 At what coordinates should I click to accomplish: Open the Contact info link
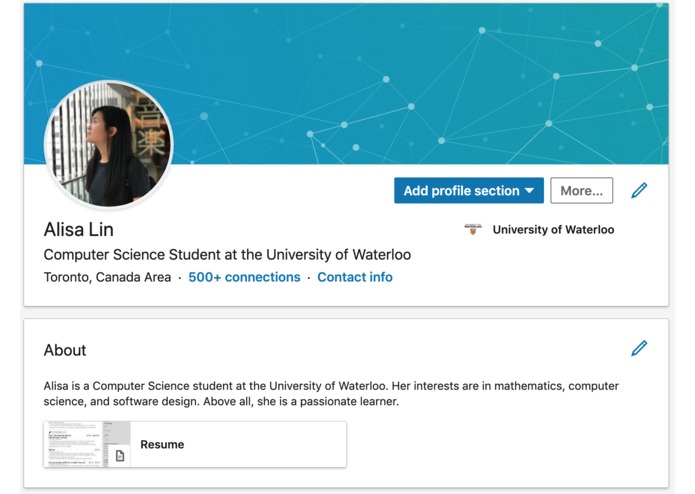[355, 277]
